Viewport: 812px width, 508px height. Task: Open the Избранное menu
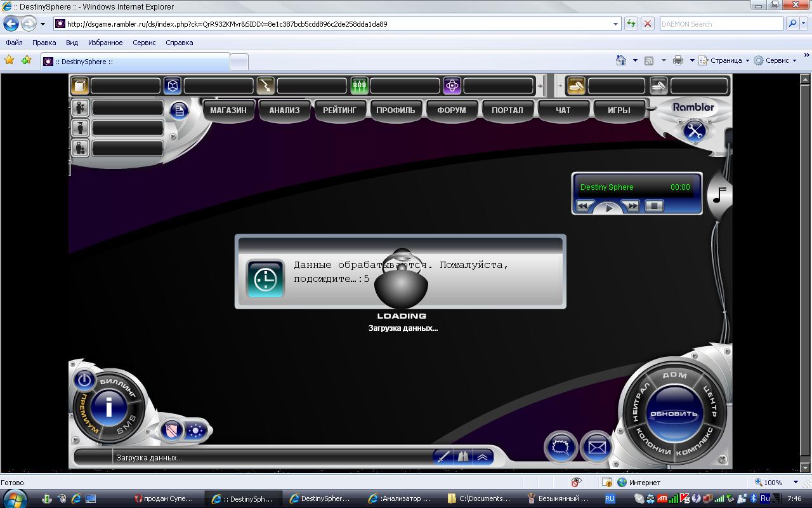tap(105, 43)
